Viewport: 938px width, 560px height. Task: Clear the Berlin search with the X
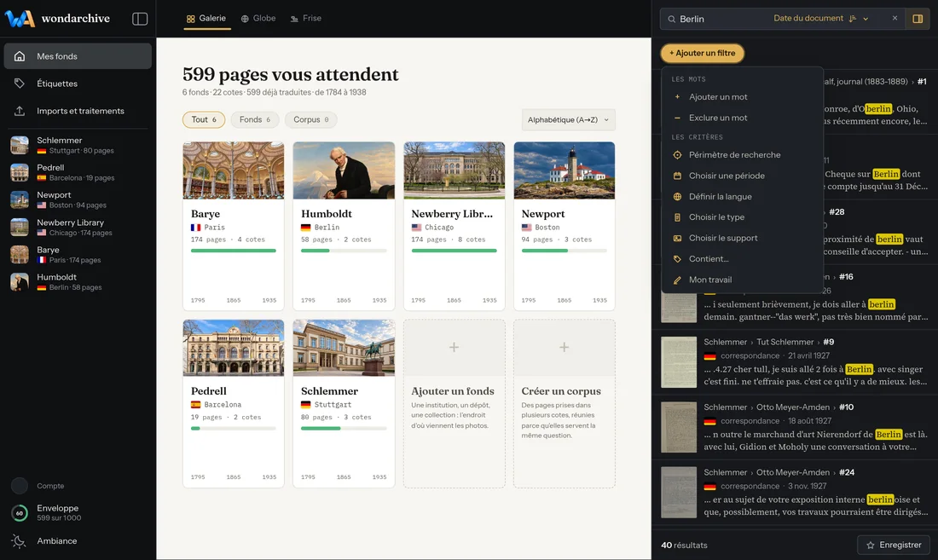pyautogui.click(x=895, y=18)
